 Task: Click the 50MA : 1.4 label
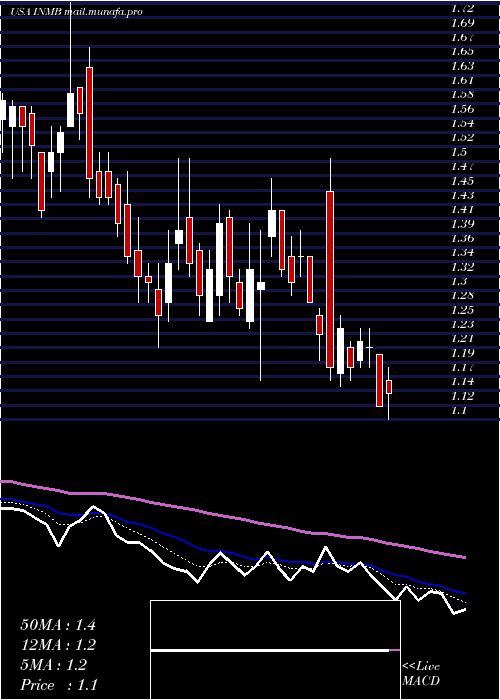tap(58, 625)
